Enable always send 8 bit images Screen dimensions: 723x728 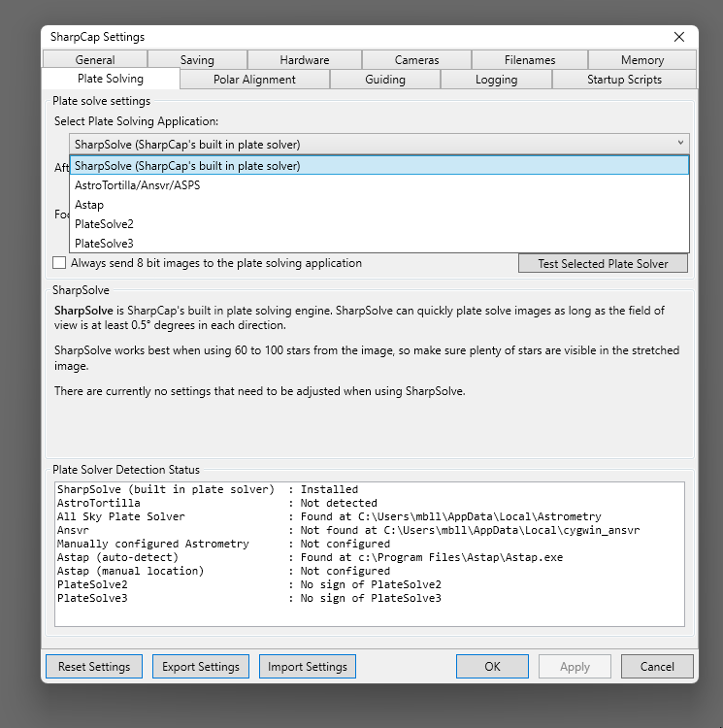59,263
